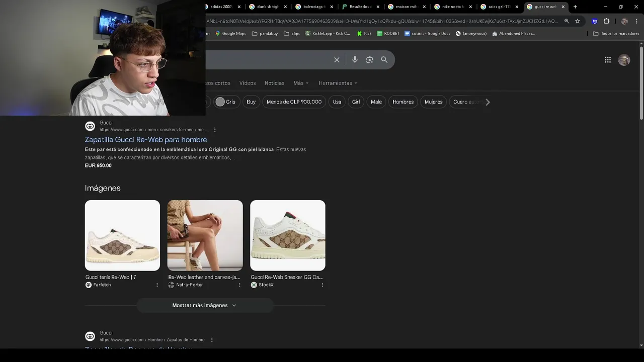Open the cosinis Google Docs bookmark

click(x=427, y=34)
